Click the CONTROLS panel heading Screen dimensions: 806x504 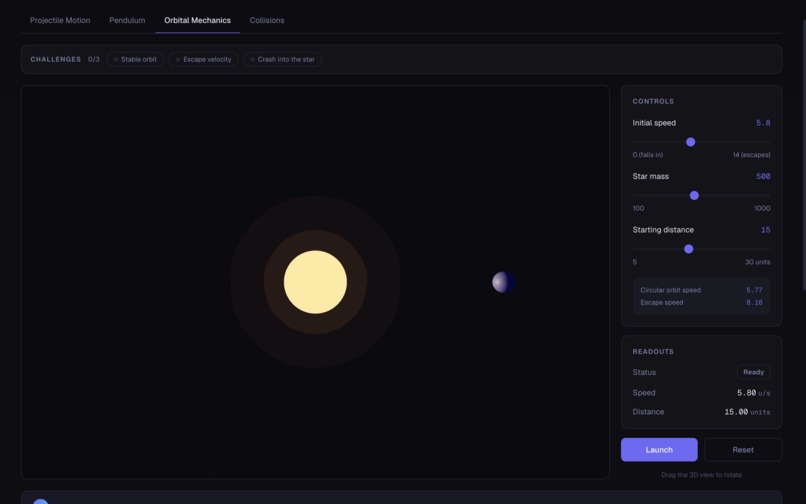653,101
